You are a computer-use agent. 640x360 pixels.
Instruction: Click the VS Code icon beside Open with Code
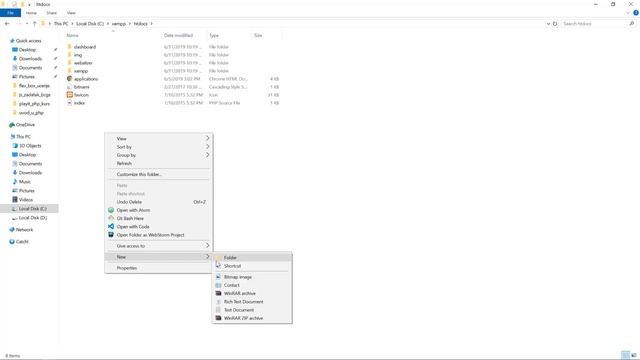[x=111, y=226]
